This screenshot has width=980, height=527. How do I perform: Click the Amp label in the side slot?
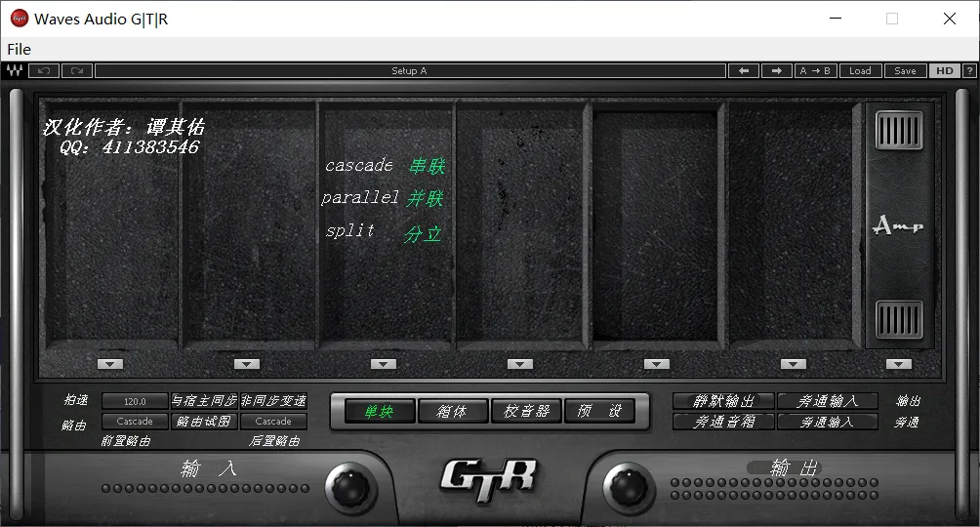click(897, 225)
